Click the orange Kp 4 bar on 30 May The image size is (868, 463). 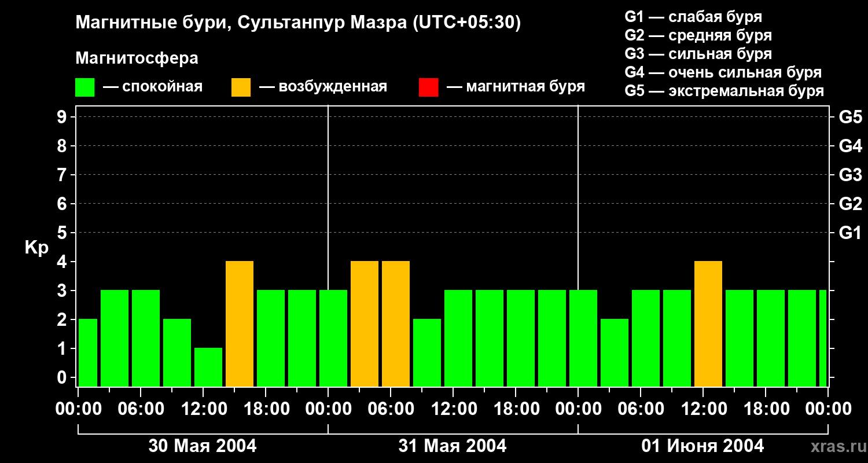[240, 324]
